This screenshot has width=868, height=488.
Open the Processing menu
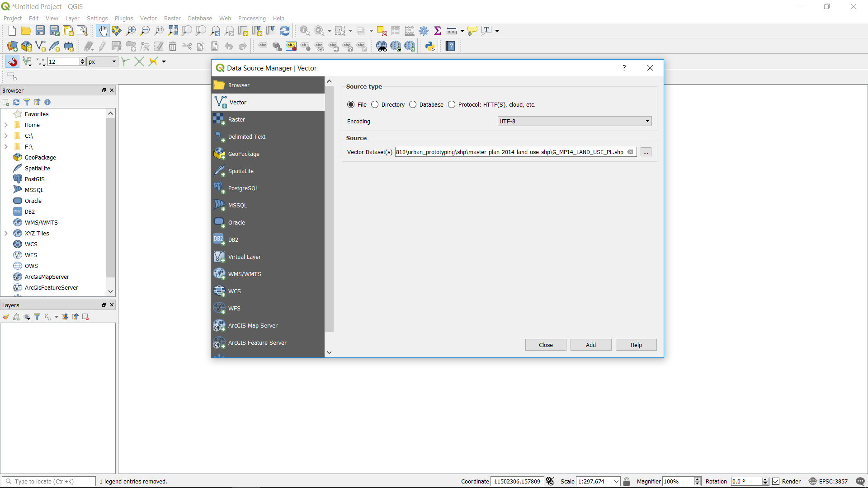click(252, 18)
